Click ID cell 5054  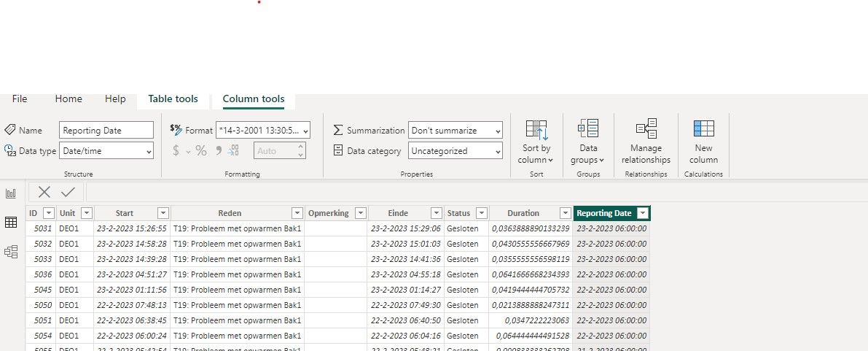coord(40,336)
